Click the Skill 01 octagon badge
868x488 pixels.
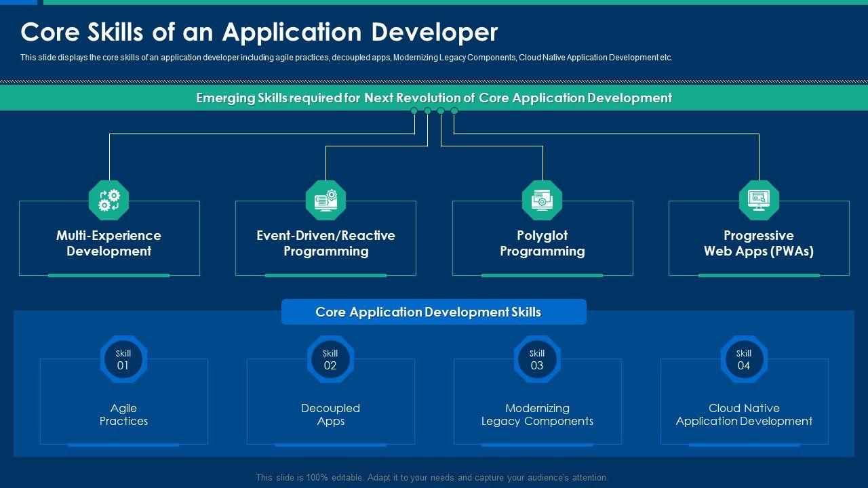click(x=123, y=359)
